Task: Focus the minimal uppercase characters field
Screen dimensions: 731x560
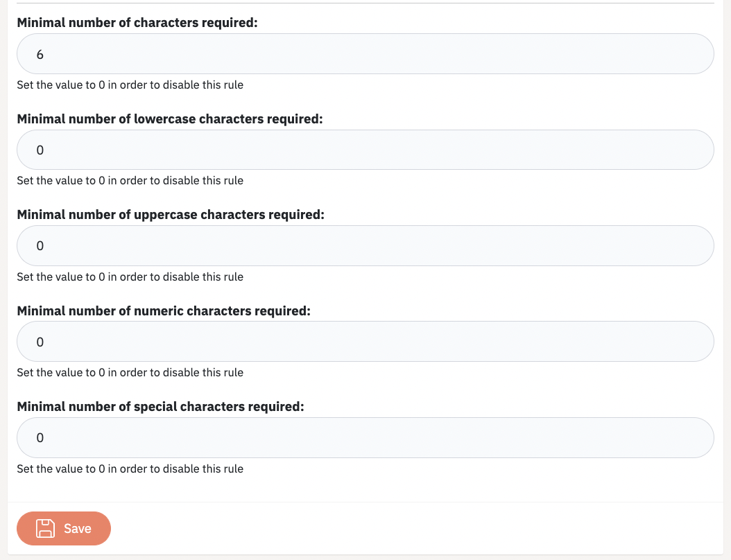Action: (365, 245)
